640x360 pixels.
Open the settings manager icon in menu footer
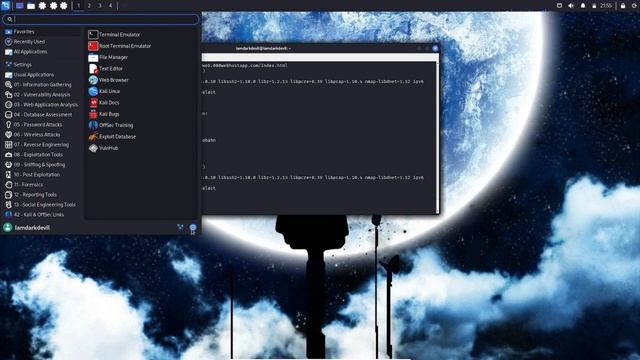(x=180, y=227)
